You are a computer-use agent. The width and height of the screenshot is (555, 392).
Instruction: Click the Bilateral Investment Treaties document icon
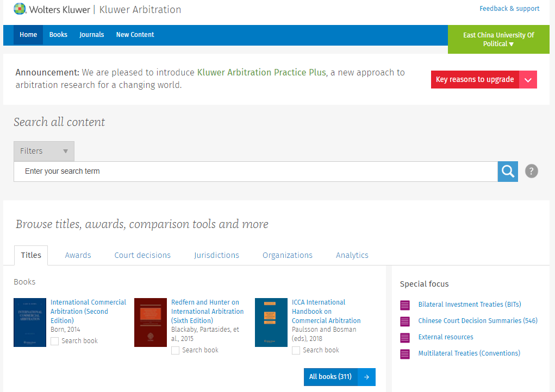(405, 305)
